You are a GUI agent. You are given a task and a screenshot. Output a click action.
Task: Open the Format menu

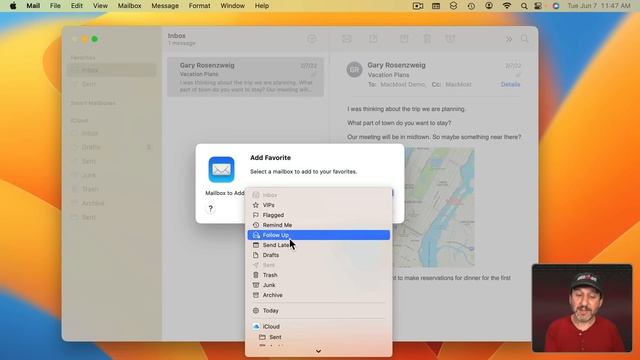[199, 6]
